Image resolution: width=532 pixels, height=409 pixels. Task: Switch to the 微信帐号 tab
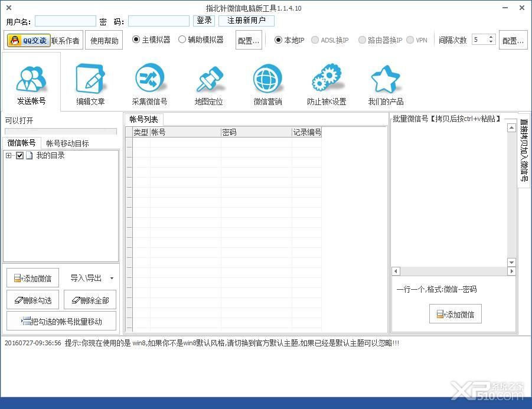click(22, 143)
